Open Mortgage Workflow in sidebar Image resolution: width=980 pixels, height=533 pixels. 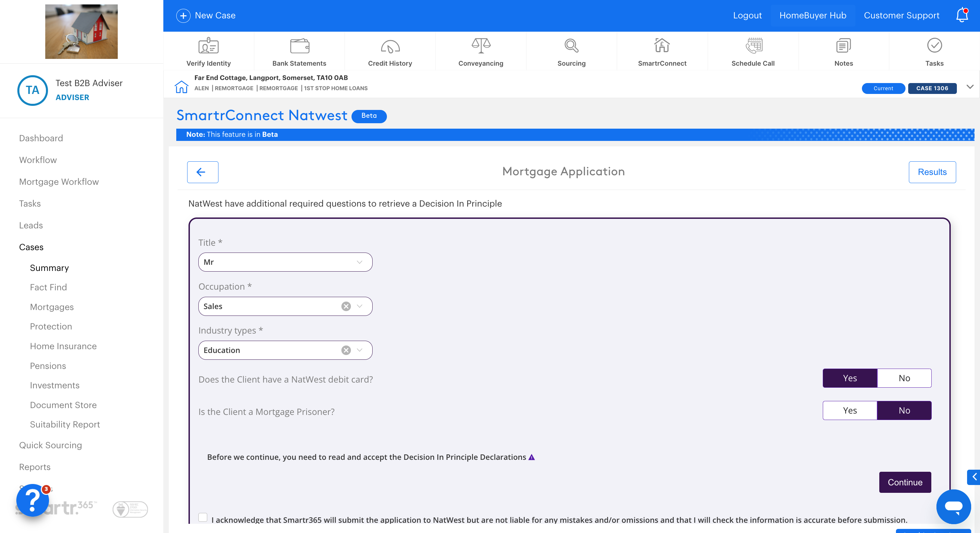(59, 182)
